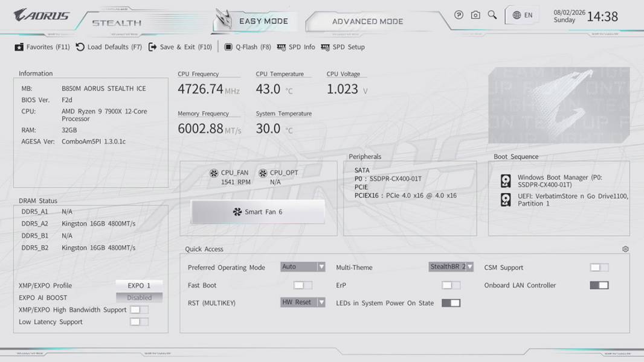This screenshot has width=644, height=362.
Task: Switch to Advanced Mode tab
Action: tap(367, 21)
